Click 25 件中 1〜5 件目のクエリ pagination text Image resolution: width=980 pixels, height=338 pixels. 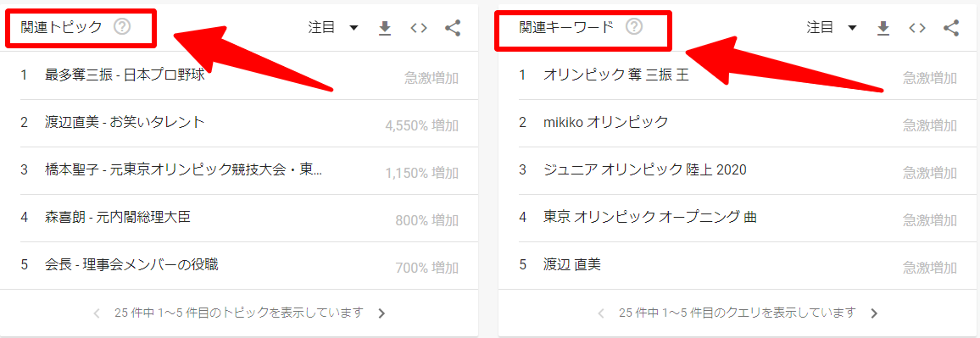(738, 313)
